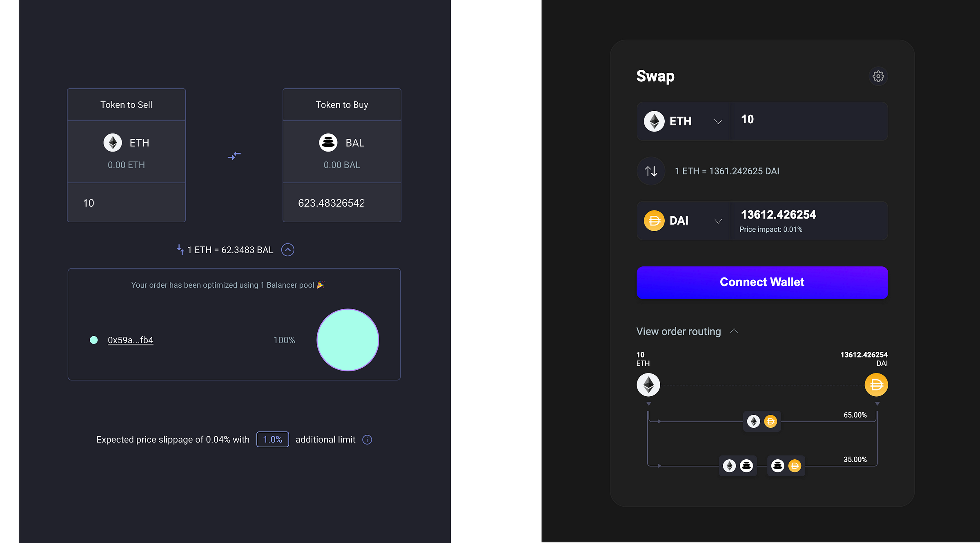Click the Connect Wallet button
The width and height of the screenshot is (980, 543).
pos(762,282)
